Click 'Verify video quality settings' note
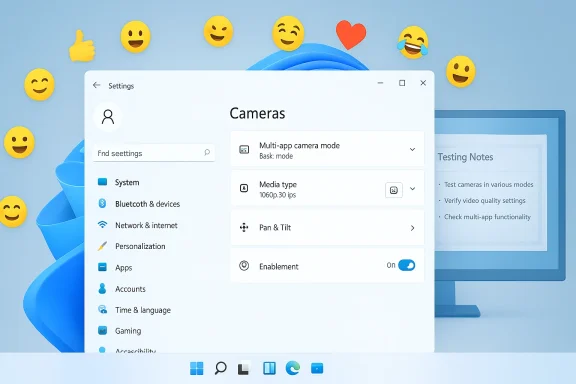Viewport: 576px width, 384px height. [x=485, y=201]
